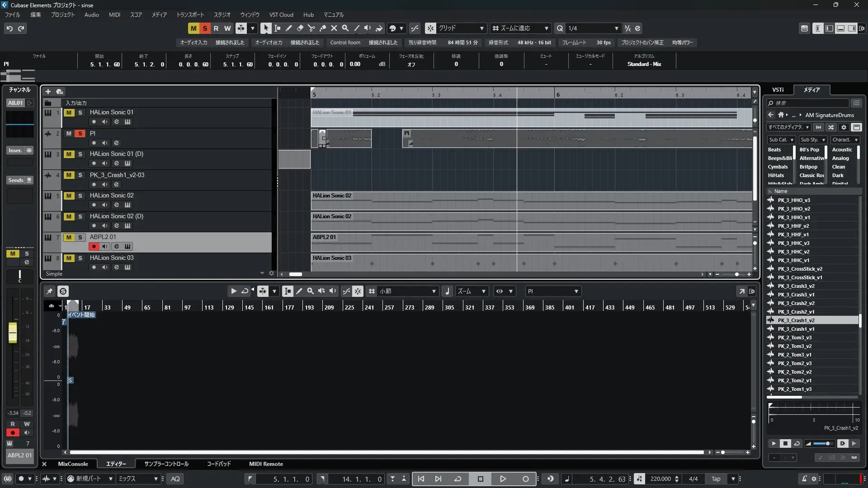This screenshot has width=868, height=488.
Task: Select the Eraser tool in top toolbar
Action: [x=300, y=28]
